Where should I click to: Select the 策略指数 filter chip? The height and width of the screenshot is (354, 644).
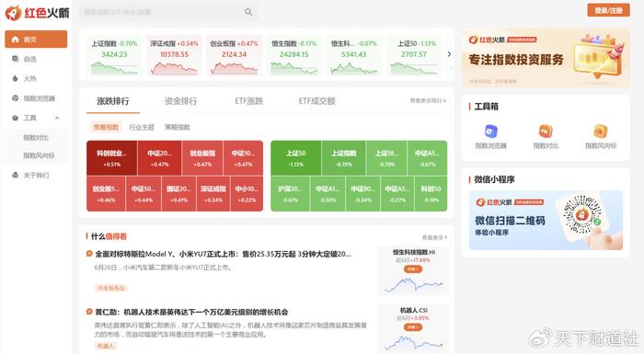click(x=178, y=127)
